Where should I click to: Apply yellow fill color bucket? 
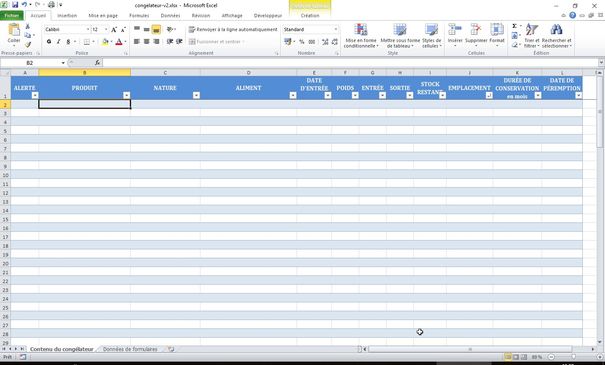pos(105,42)
